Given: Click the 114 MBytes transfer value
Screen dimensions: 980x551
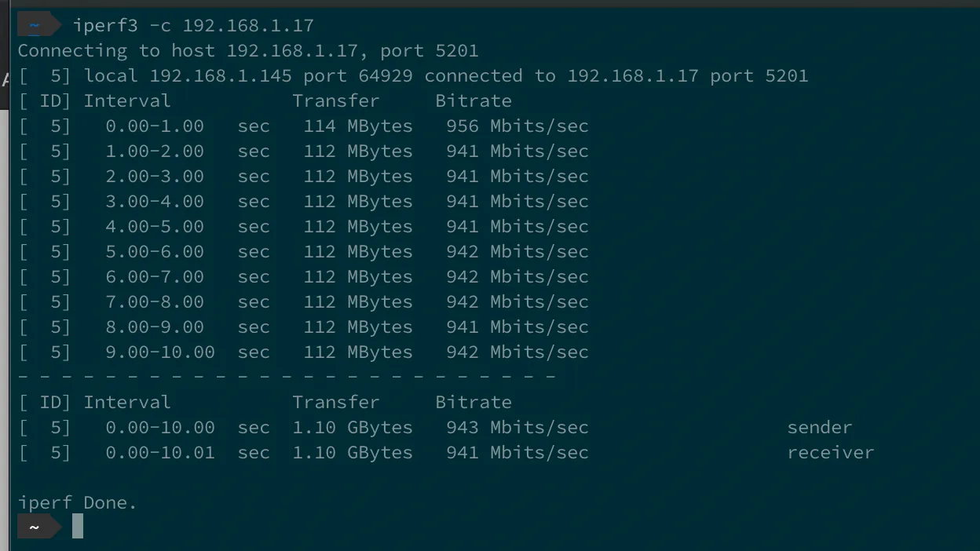Looking at the screenshot, I should pyautogui.click(x=357, y=126).
